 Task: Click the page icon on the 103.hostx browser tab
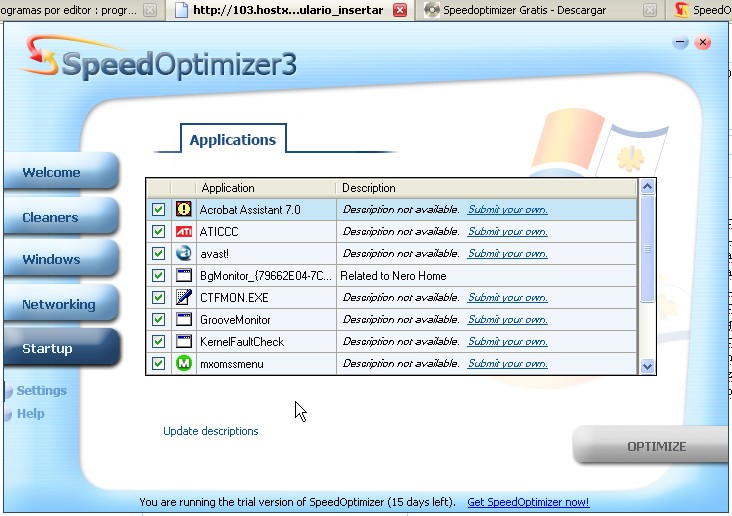point(181,10)
